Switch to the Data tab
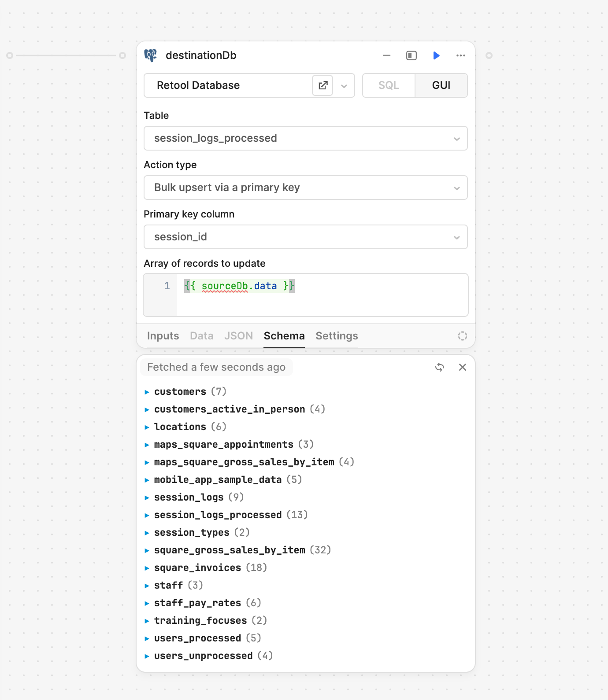Image resolution: width=608 pixels, height=700 pixels. (x=202, y=336)
